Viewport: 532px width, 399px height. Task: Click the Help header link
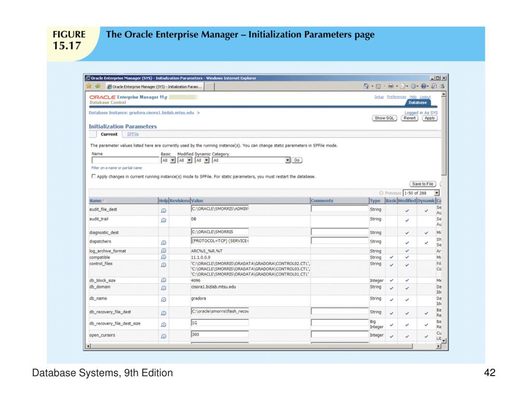point(413,97)
